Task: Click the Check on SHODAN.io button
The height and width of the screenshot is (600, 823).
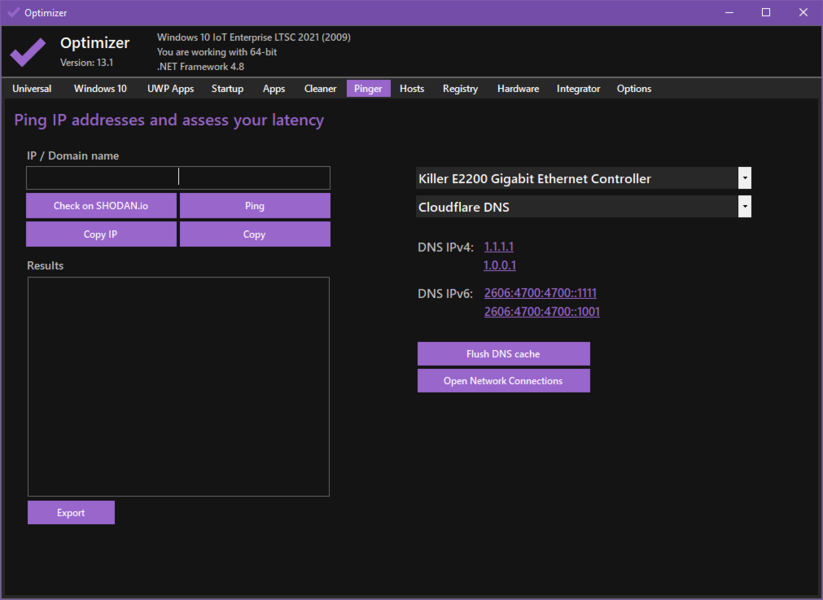Action: coord(100,205)
